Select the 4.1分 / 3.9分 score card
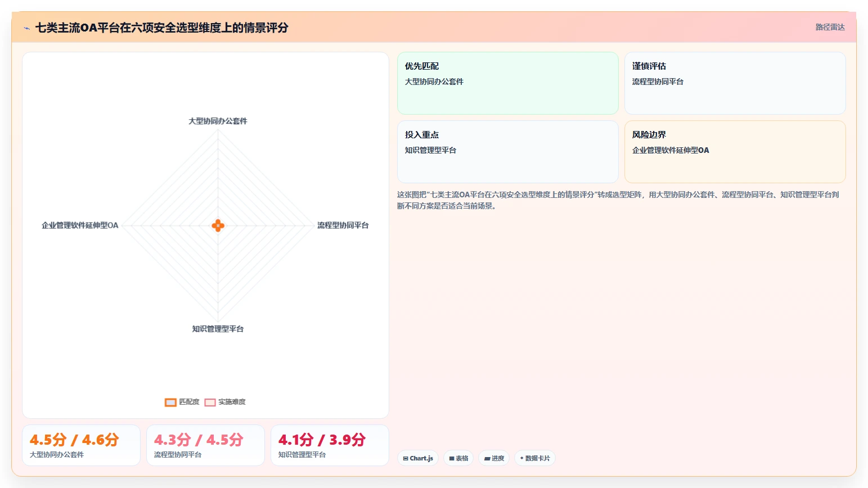Viewport: 868px width, 488px height. coord(330,445)
